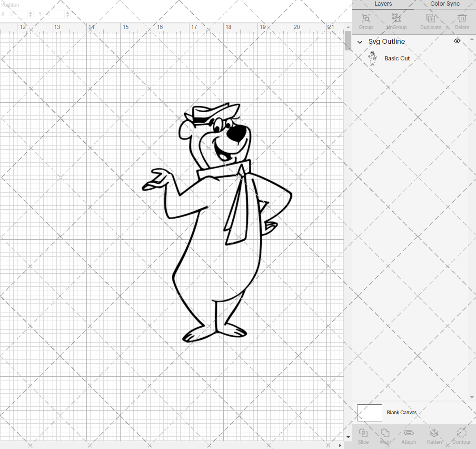Decrease the Y position with the down stepper
Viewport: 476px width, 449px height.
(x=67, y=16)
